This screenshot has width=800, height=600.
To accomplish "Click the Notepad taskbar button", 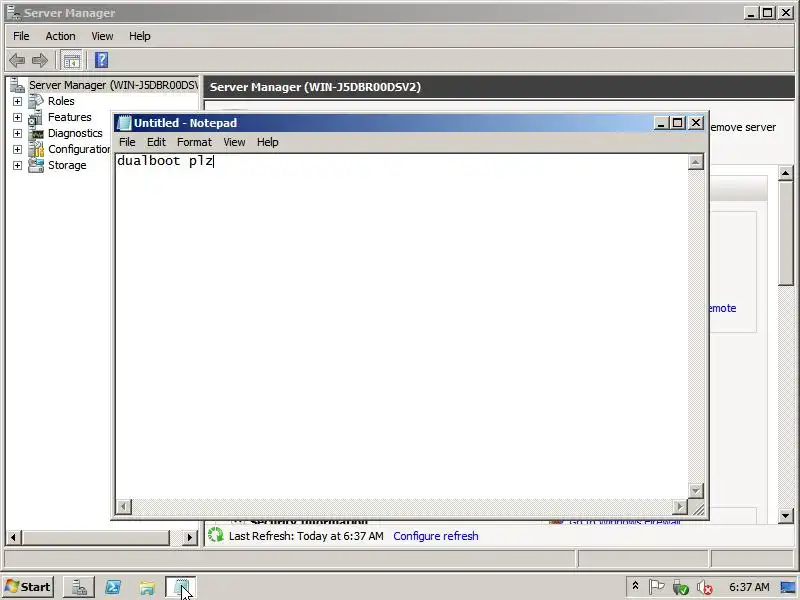I will (x=181, y=587).
